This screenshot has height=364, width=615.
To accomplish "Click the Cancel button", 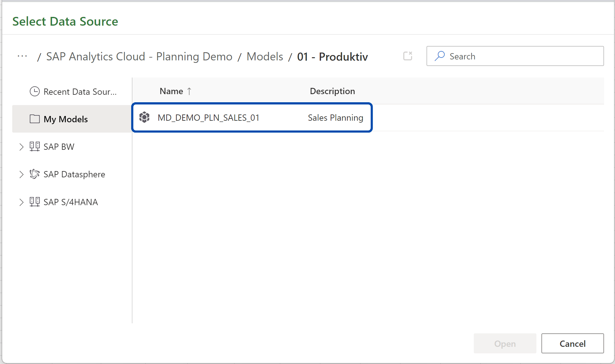I will (572, 343).
